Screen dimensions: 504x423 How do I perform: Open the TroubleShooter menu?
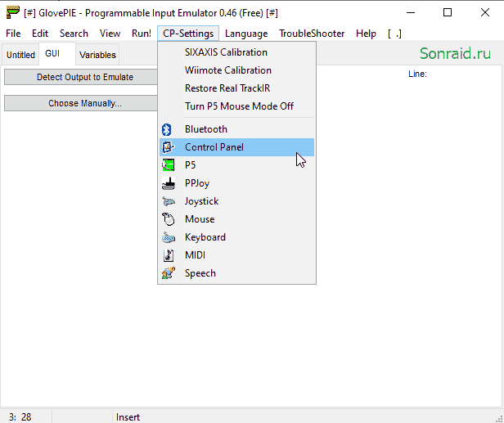click(312, 34)
